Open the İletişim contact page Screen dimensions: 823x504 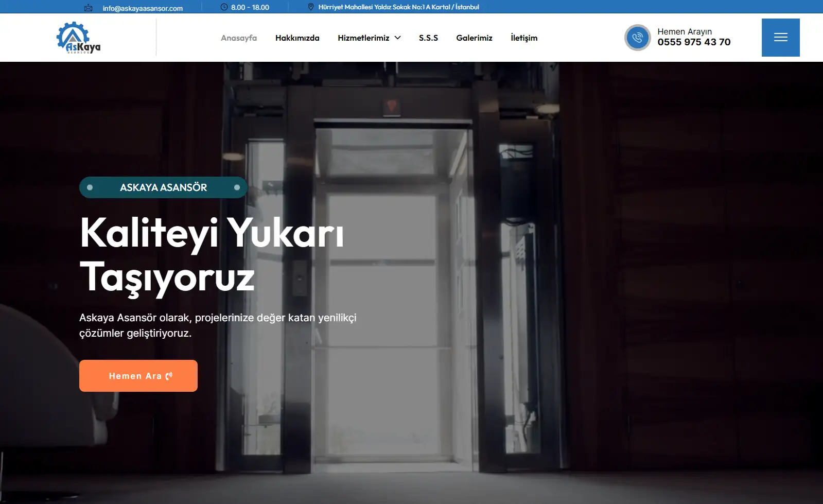(524, 38)
